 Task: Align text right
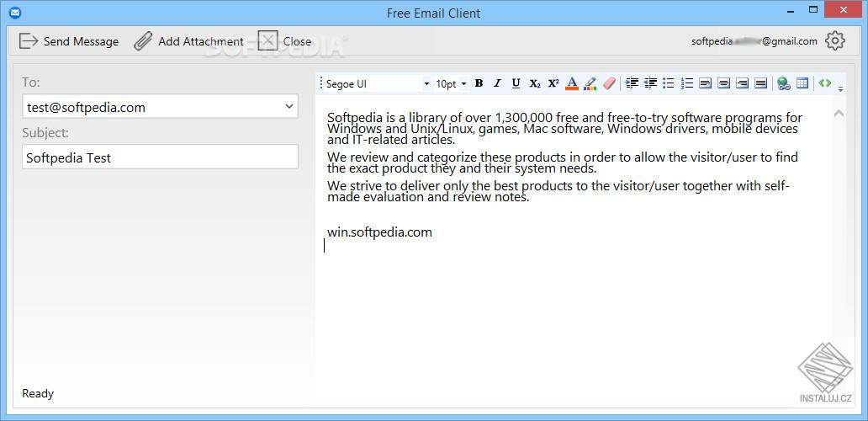[743, 83]
